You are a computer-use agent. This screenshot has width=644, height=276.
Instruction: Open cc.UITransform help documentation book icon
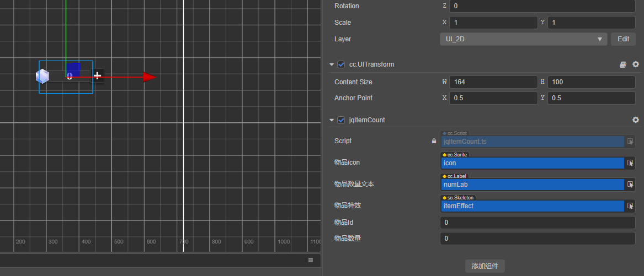[x=623, y=64]
